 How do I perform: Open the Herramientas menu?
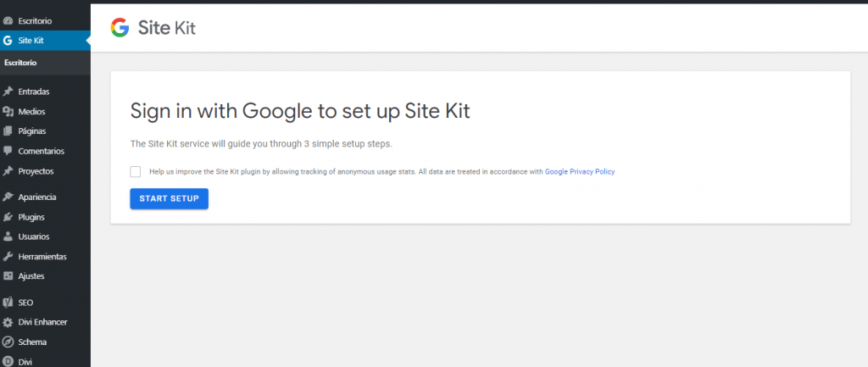pyautogui.click(x=46, y=257)
